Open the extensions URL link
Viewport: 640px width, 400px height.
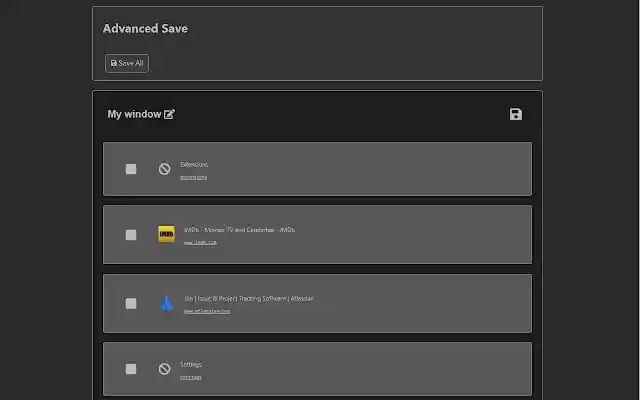tap(194, 177)
